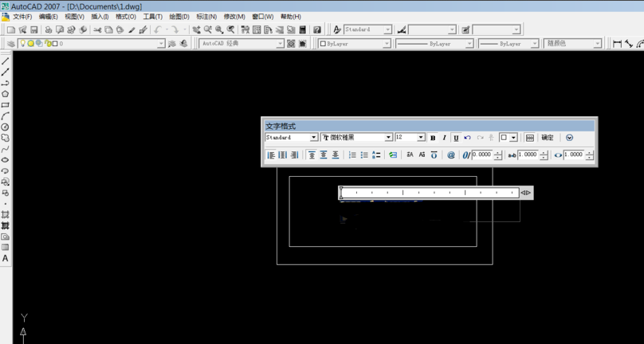Image resolution: width=644 pixels, height=344 pixels.
Task: Click the Layer Properties Manager icon
Action: [11, 44]
